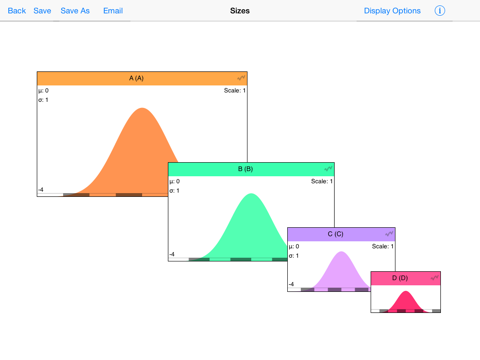Click the -4 axis label in panel A

point(41,190)
